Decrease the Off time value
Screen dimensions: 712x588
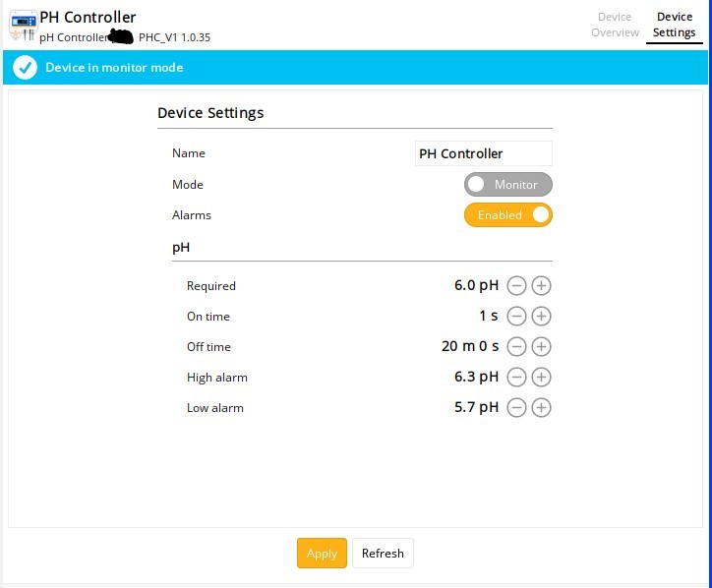(x=516, y=347)
